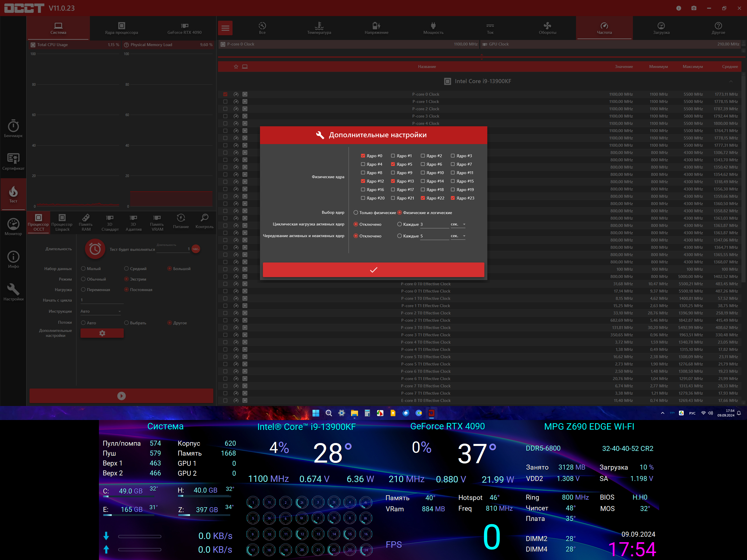Uncheck the Ядро #22 checkbox
The height and width of the screenshot is (560, 747).
click(423, 198)
